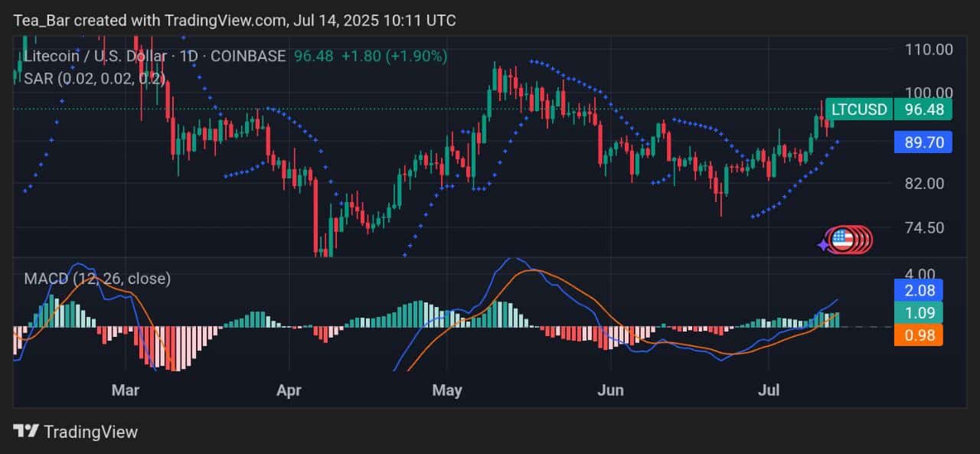Click the US flag economic event icon
980x454 pixels.
tap(841, 240)
